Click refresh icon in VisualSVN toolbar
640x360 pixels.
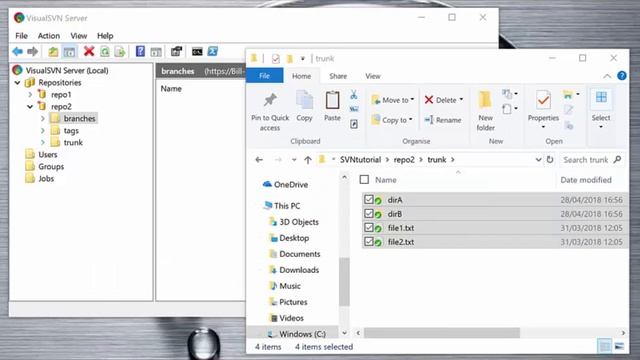click(105, 52)
